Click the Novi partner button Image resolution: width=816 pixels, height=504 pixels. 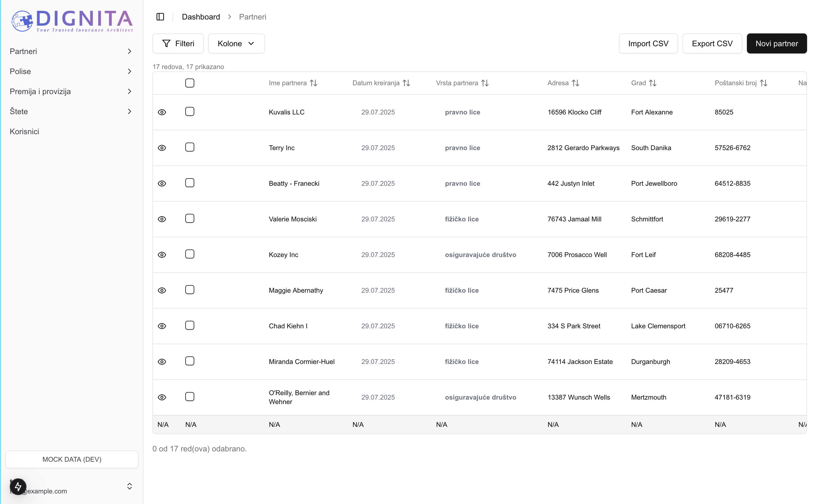(x=776, y=44)
